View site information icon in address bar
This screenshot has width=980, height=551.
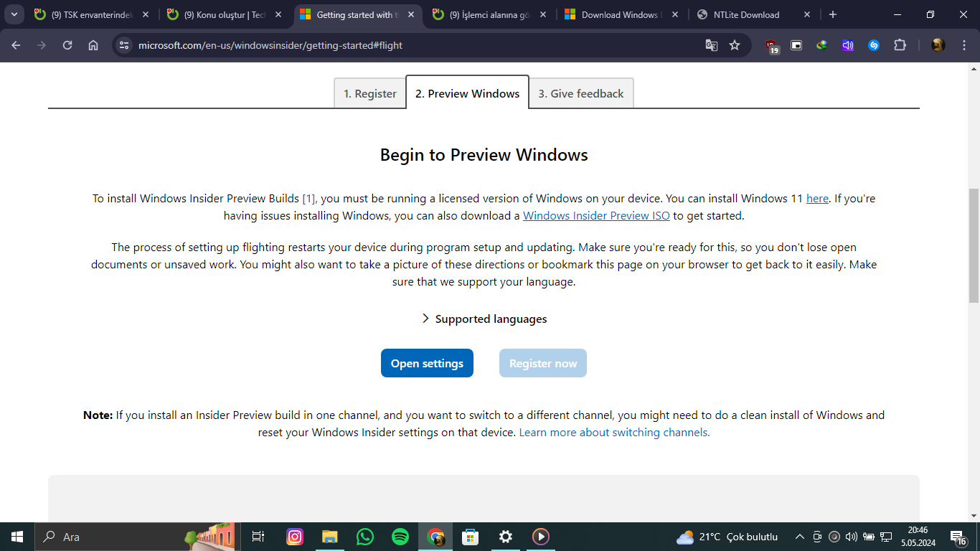coord(124,45)
